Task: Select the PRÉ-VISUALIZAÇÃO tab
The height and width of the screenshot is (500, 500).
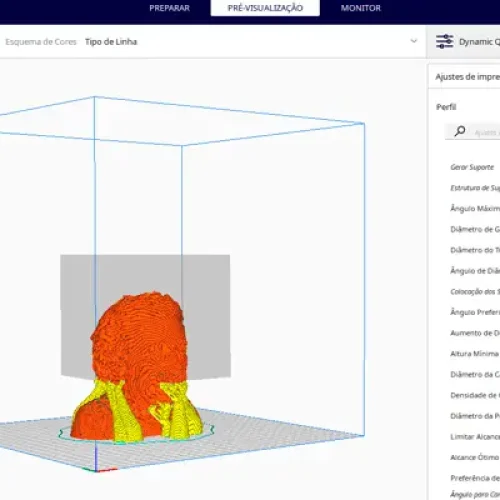Action: point(265,8)
